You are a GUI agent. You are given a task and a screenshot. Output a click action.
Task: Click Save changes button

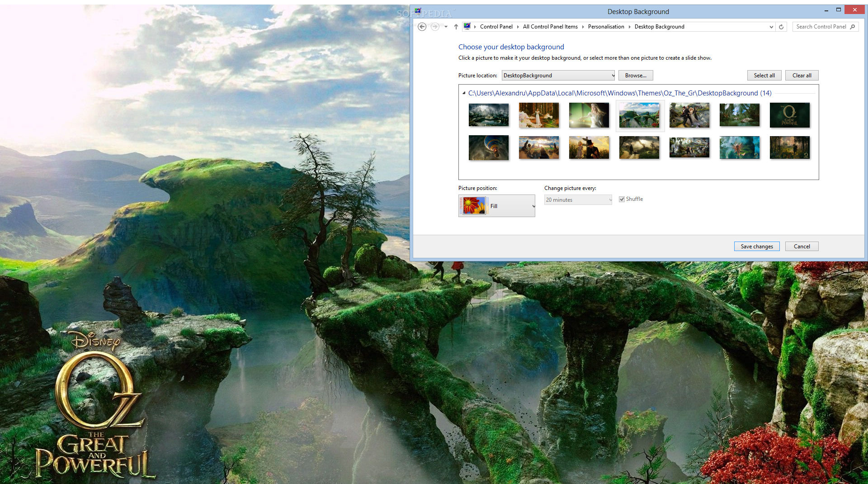[x=757, y=247]
